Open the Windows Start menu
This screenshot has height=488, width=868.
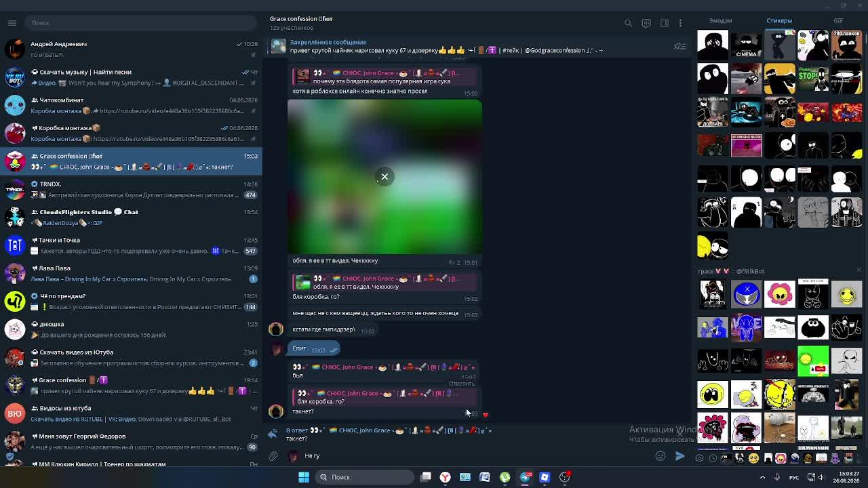pos(304,477)
